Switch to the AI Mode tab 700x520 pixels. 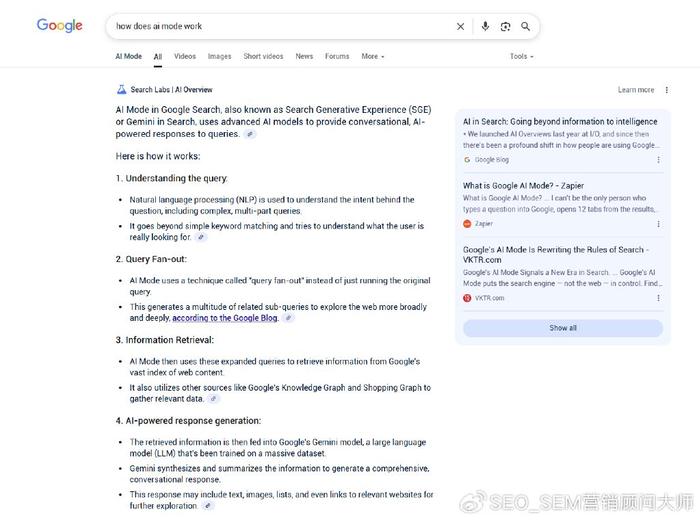pyautogui.click(x=129, y=56)
